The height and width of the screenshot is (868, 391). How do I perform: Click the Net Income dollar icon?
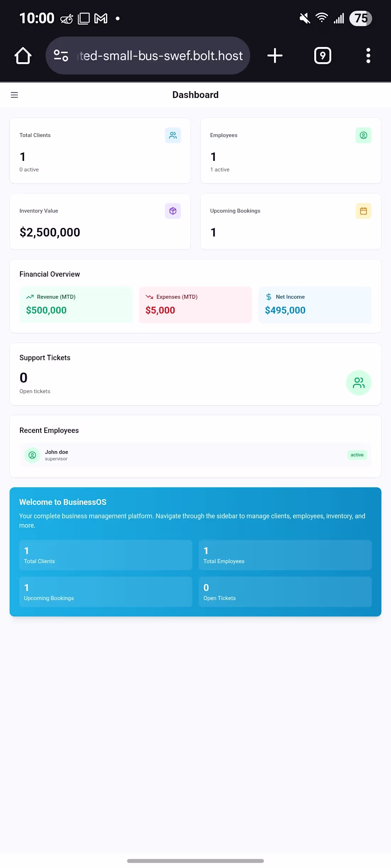(x=269, y=297)
